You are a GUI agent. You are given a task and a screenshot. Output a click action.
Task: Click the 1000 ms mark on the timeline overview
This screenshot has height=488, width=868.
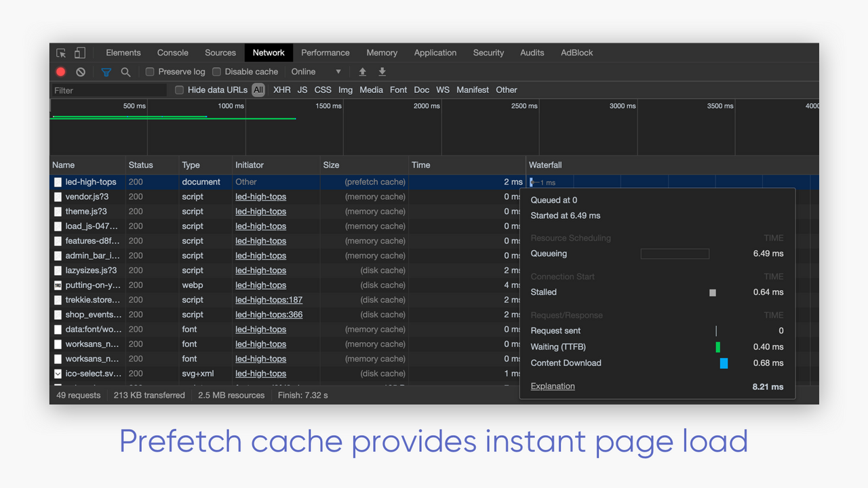point(231,106)
